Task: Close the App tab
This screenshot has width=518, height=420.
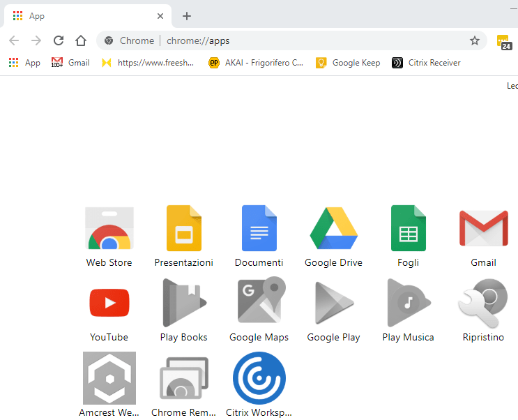Action: coord(160,16)
